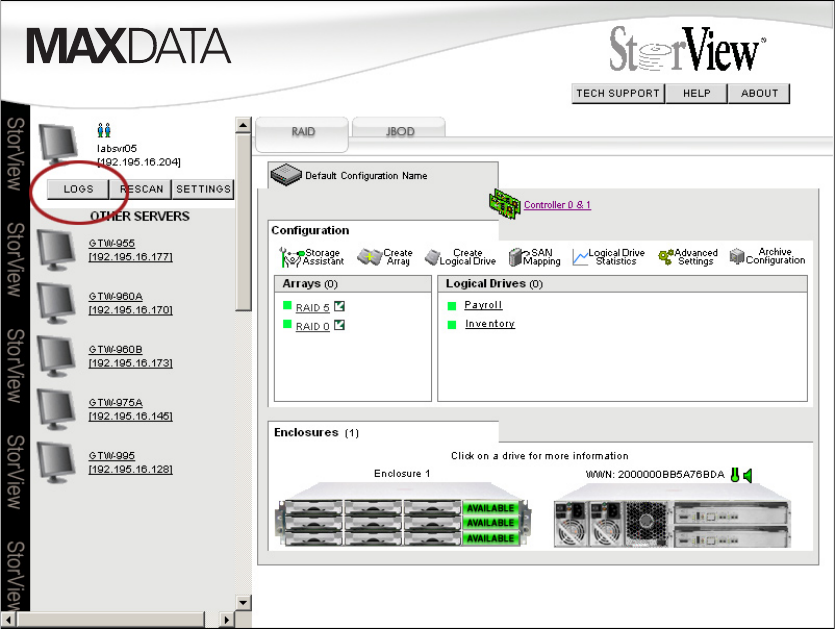Click the HELP button

(697, 93)
